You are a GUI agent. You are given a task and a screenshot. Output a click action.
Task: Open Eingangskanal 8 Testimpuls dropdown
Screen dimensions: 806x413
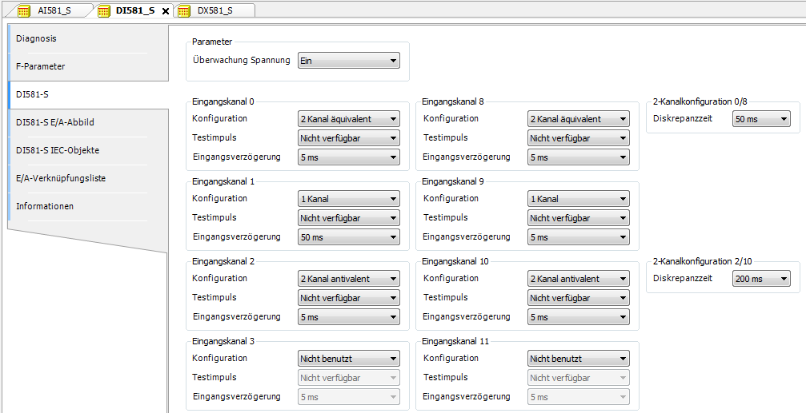point(579,138)
